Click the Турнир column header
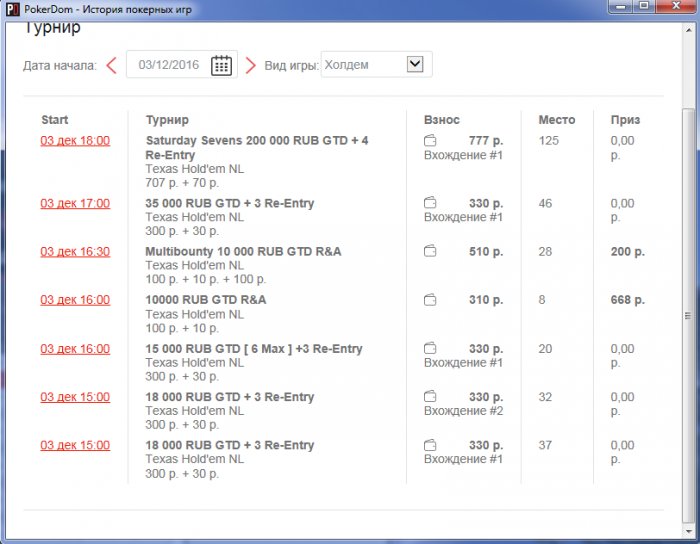The width and height of the screenshot is (700, 544). tap(167, 120)
